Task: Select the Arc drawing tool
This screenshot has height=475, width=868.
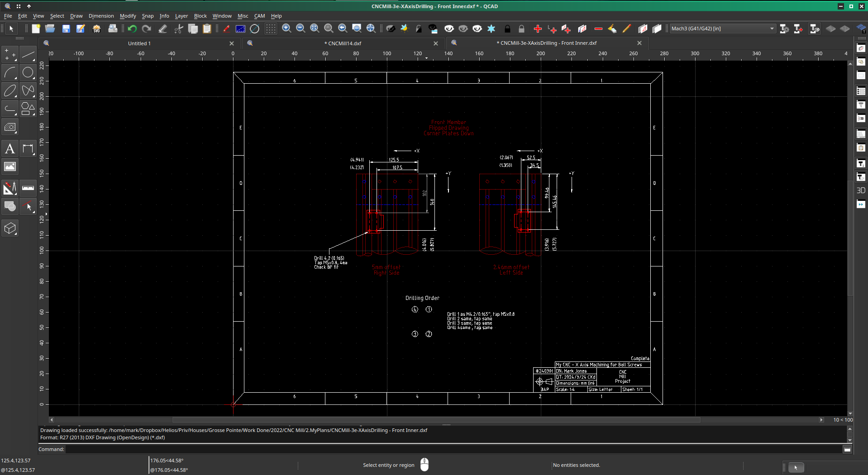Action: tap(10, 72)
